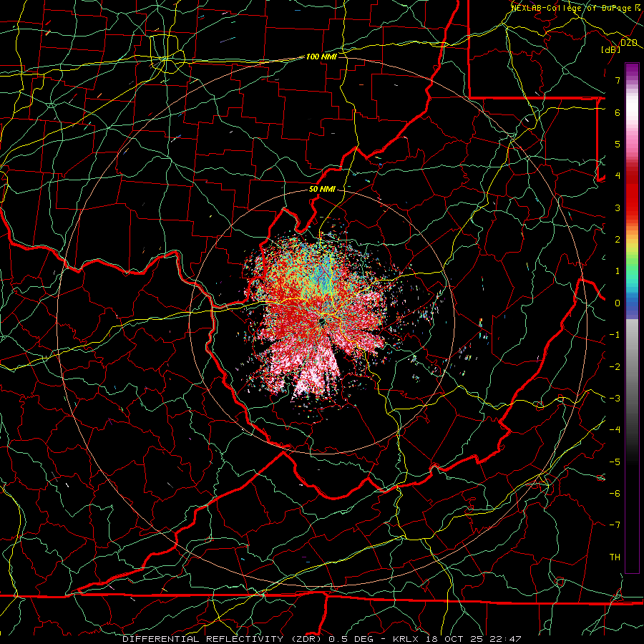The width and height of the screenshot is (644, 644).
Task: Click the black radar site dot at the echo center
Action: point(323,321)
